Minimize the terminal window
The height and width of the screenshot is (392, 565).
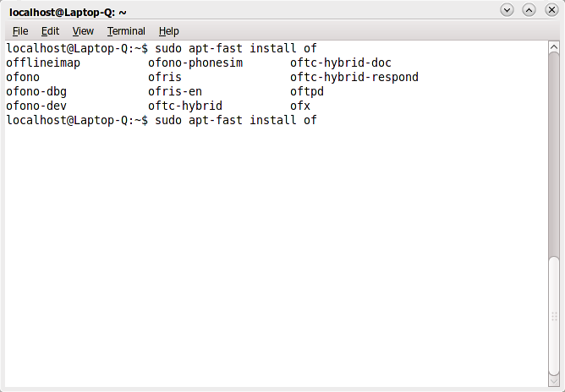(507, 10)
